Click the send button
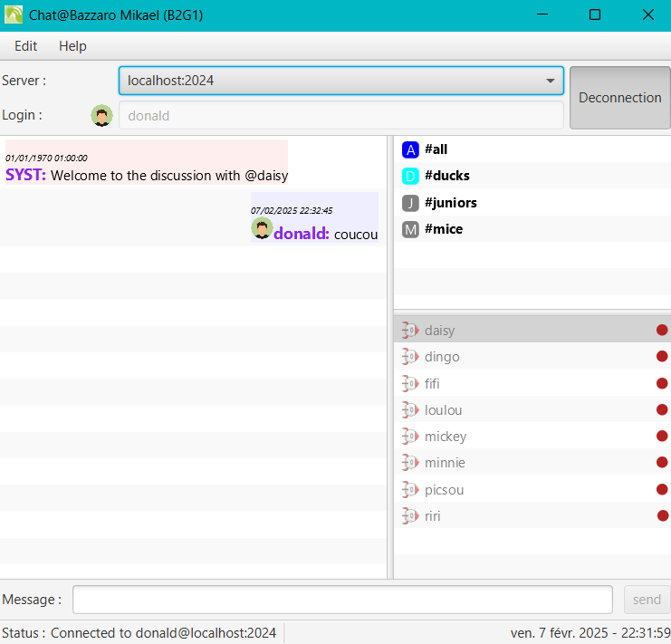 [647, 600]
